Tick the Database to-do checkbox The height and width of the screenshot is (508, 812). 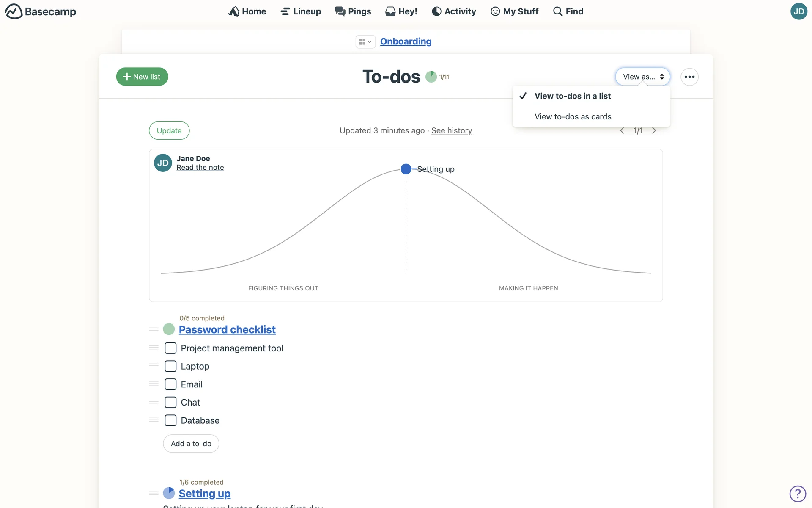point(170,420)
